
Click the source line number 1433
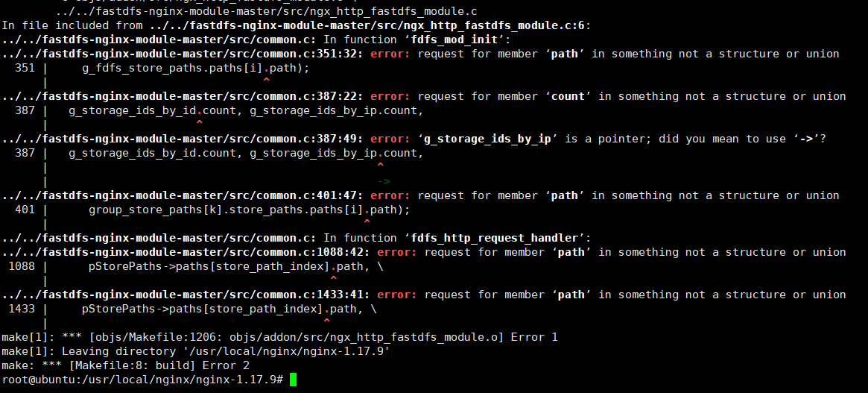pyautogui.click(x=22, y=309)
